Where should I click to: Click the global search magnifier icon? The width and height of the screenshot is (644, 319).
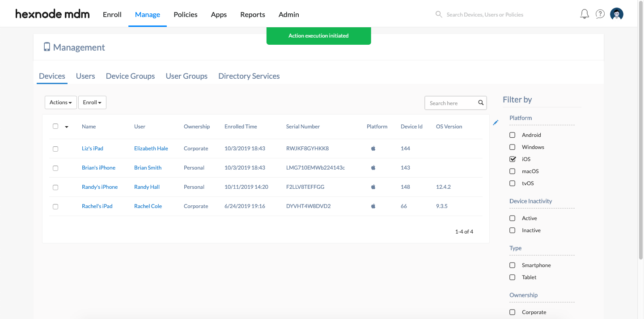tap(439, 14)
